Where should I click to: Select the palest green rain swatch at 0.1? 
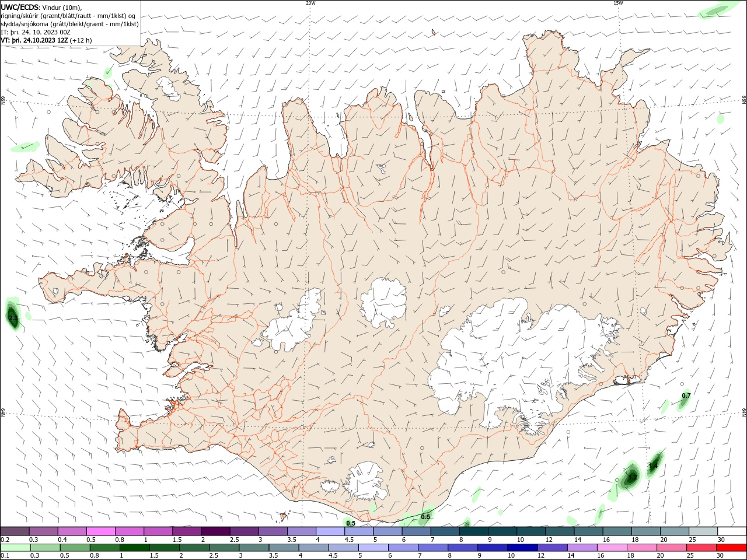click(x=15, y=548)
